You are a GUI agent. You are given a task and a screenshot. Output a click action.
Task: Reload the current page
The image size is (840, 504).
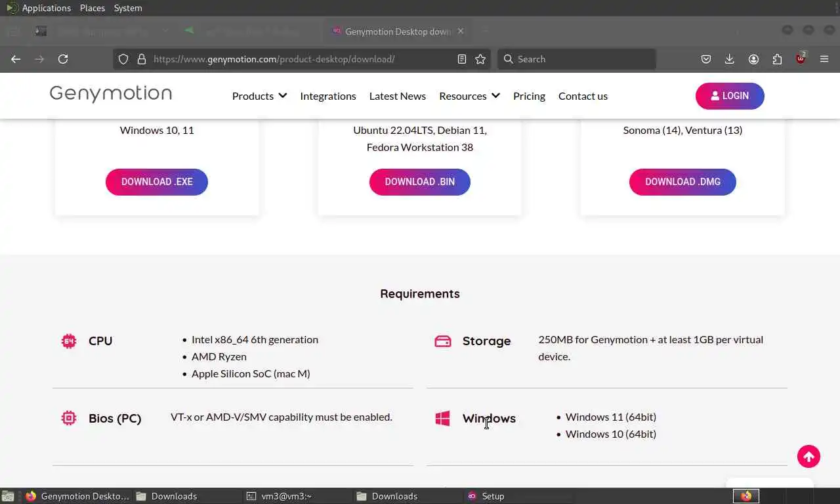coord(63,59)
